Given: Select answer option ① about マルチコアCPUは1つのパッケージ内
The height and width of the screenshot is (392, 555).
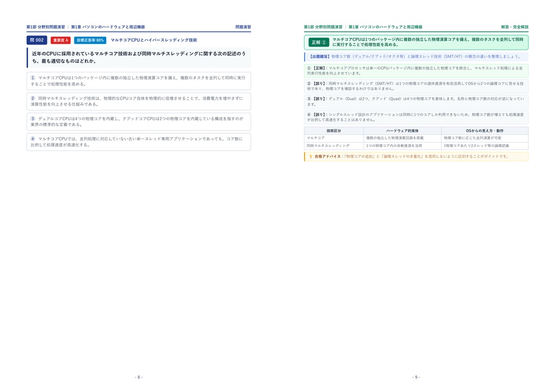Looking at the screenshot, I should tap(139, 81).
